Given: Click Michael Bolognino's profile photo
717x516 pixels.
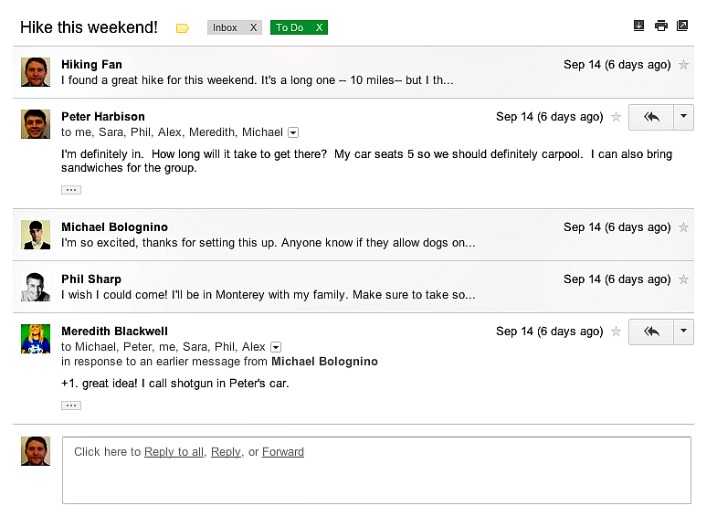Looking at the screenshot, I should 36,235.
